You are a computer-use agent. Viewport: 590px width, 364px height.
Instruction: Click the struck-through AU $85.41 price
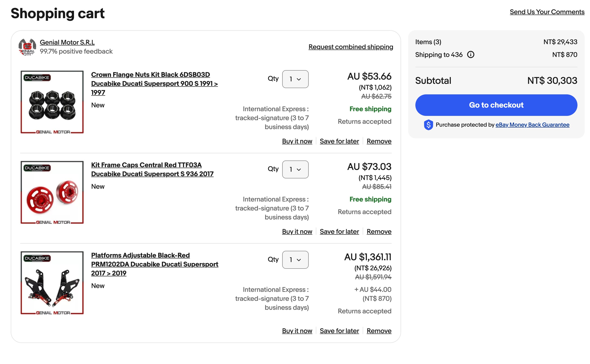(377, 187)
